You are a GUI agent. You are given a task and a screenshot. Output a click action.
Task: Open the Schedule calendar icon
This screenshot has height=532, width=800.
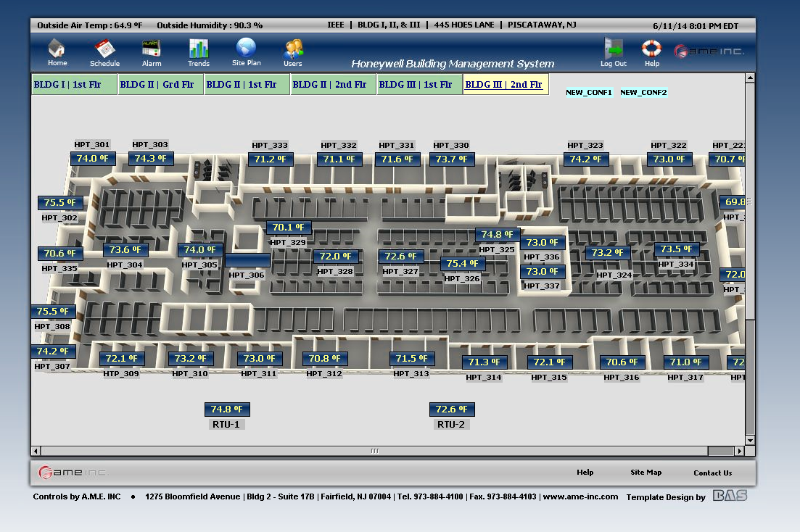pos(104,49)
